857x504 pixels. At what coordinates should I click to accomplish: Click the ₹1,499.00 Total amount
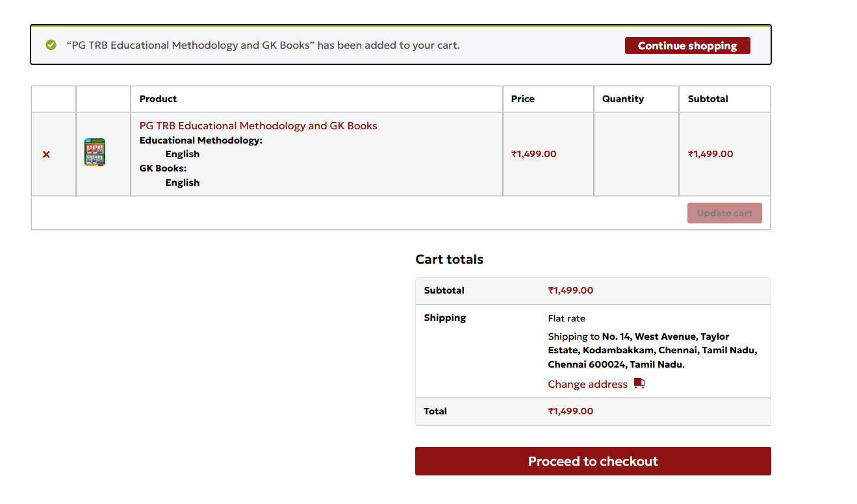click(x=570, y=411)
